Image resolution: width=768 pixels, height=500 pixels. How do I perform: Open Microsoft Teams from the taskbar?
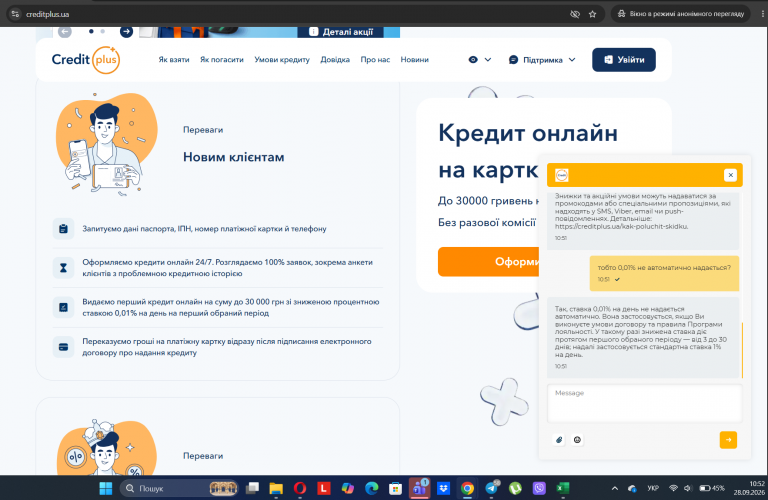[419, 488]
